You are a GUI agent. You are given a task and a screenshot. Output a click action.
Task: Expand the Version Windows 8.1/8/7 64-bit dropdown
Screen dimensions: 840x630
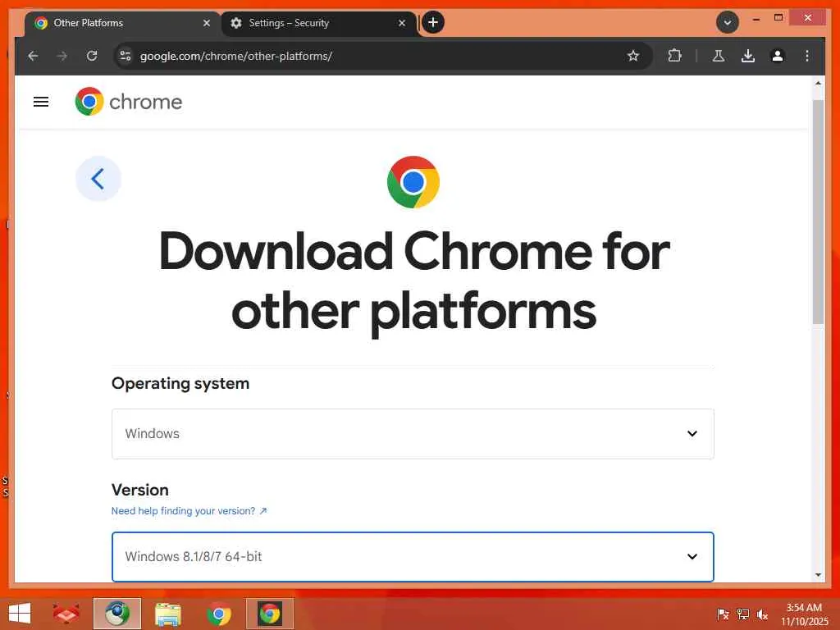click(x=413, y=557)
